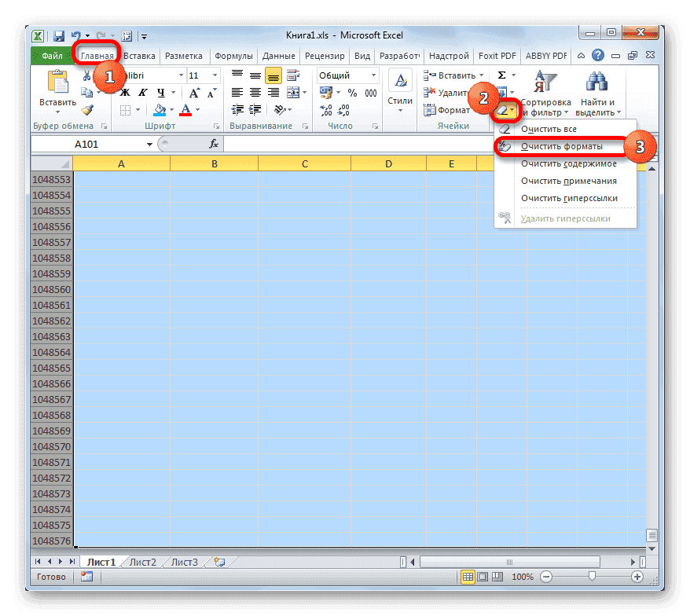
Task: Open the Fill Color dropdown arrow
Action: click(x=171, y=110)
